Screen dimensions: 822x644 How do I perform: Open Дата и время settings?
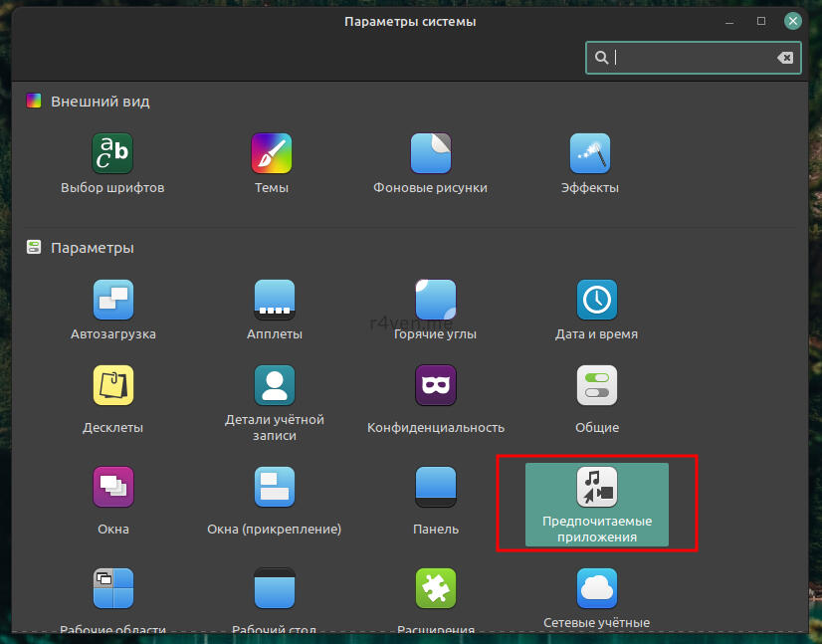coord(596,301)
